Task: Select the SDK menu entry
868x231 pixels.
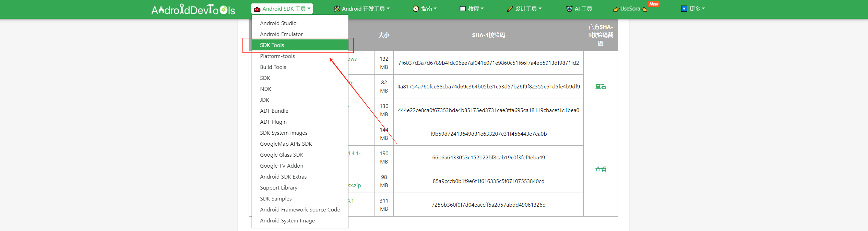Action: 300,78
